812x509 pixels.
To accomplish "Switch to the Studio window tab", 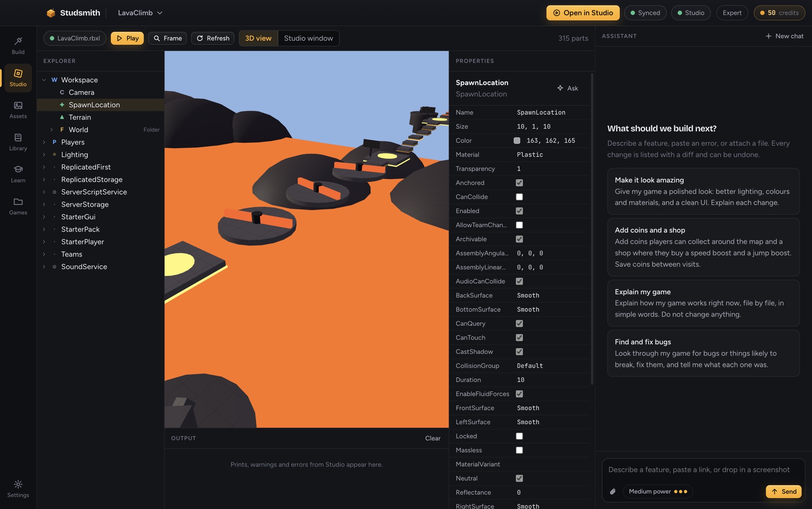I will click(x=309, y=38).
